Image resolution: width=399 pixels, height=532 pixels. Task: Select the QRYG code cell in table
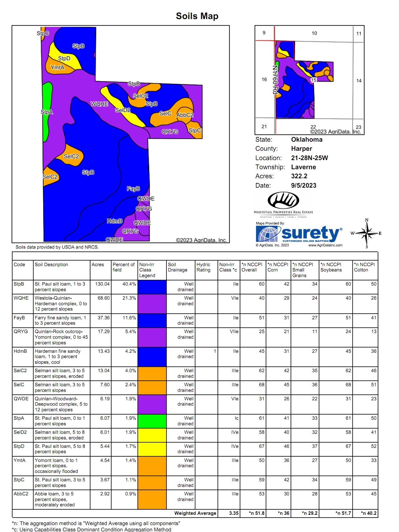[21, 332]
